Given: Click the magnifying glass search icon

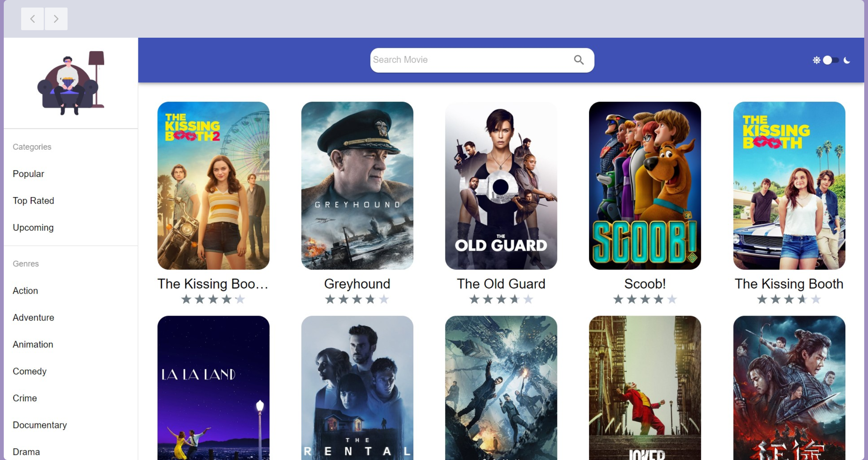Looking at the screenshot, I should point(579,60).
